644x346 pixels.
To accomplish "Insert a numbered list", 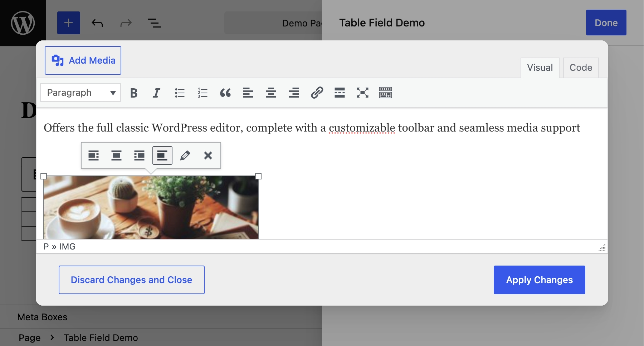I will [203, 93].
